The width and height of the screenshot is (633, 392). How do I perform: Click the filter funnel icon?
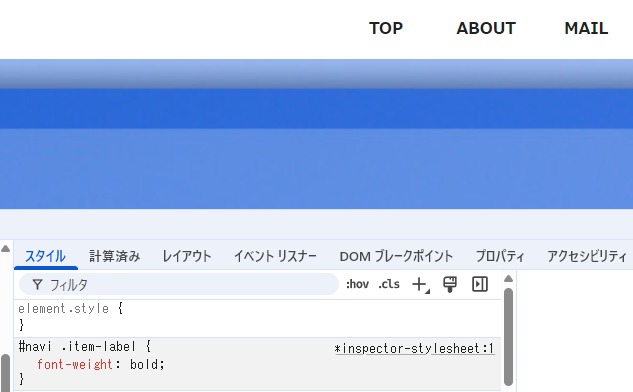pos(37,285)
